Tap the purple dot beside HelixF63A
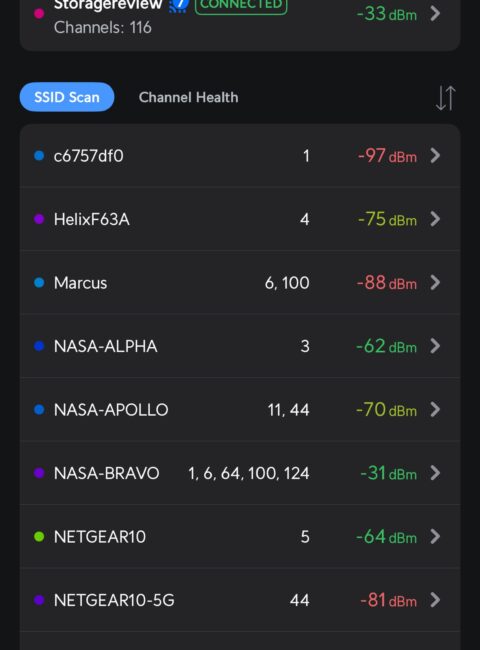 click(39, 219)
